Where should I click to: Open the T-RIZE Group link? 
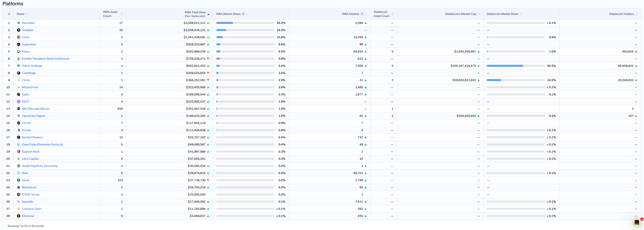click(30, 194)
